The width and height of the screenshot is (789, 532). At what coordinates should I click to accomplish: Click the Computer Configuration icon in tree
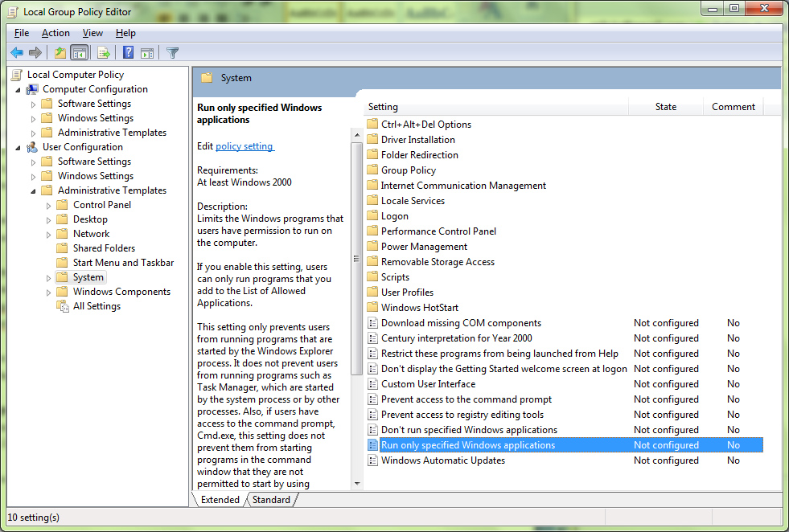[32, 89]
